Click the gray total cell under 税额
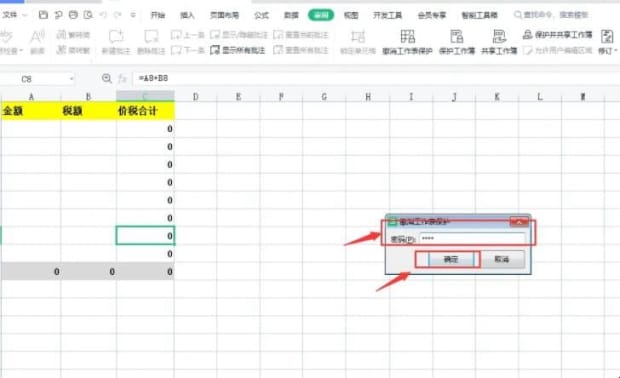The width and height of the screenshot is (620, 378). coord(89,271)
